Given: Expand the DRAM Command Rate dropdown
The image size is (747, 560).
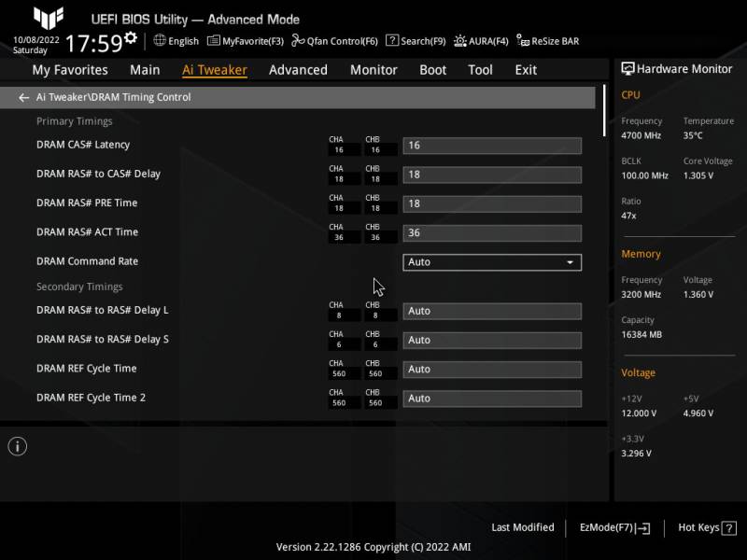Looking at the screenshot, I should pos(492,262).
